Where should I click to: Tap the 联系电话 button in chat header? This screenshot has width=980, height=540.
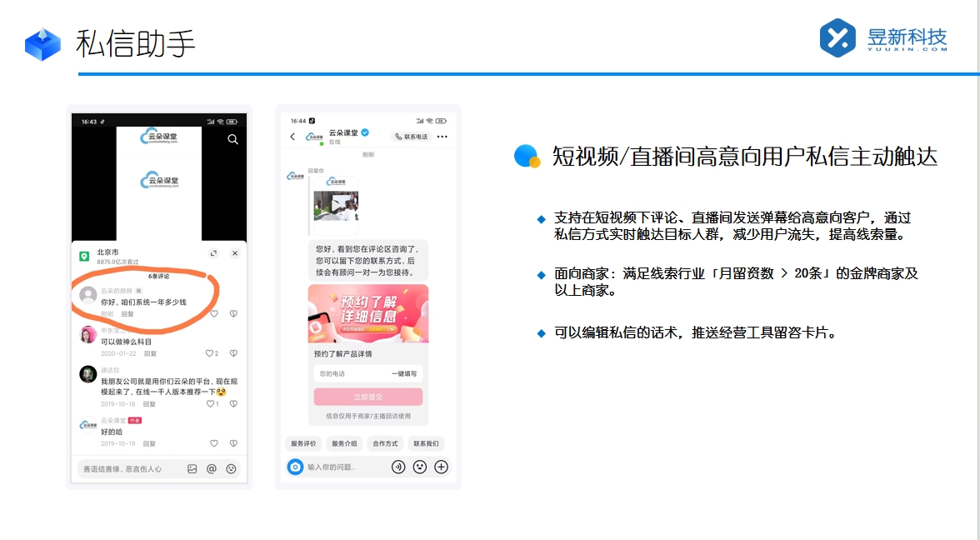[x=412, y=137]
